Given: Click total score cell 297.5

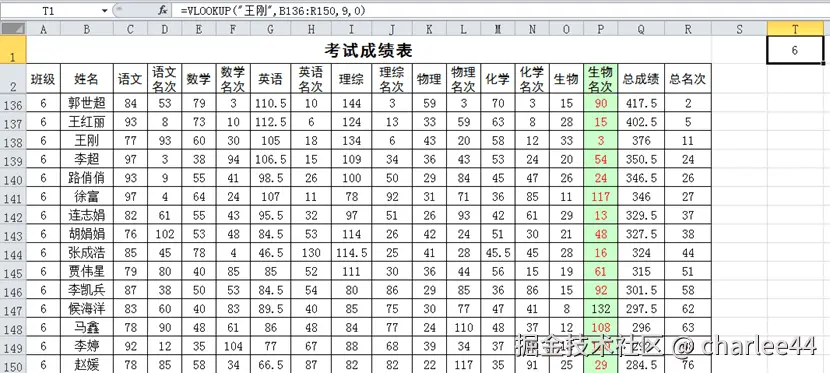Looking at the screenshot, I should (x=641, y=309).
